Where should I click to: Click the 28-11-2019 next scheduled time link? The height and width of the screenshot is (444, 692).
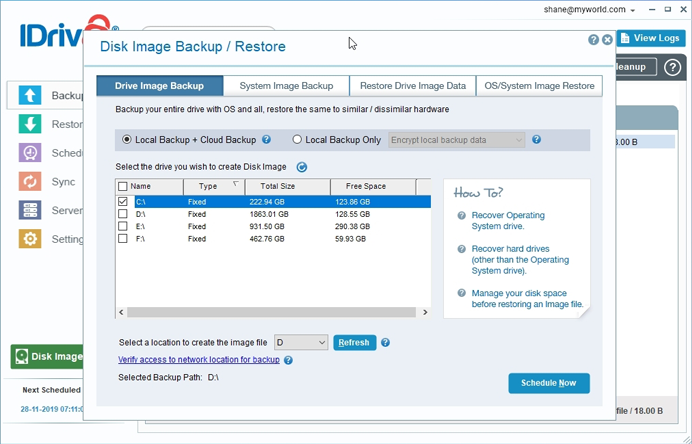(52, 409)
